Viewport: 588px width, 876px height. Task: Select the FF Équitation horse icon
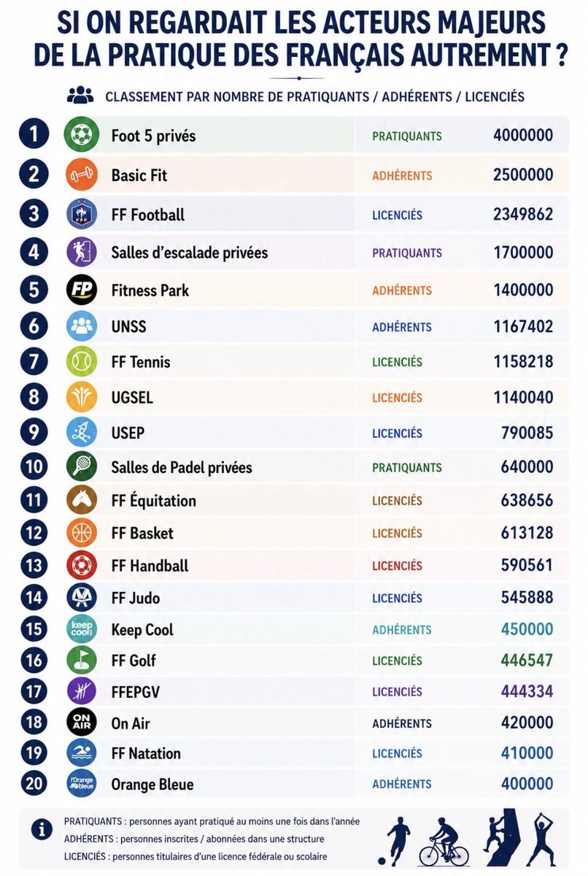[80, 501]
